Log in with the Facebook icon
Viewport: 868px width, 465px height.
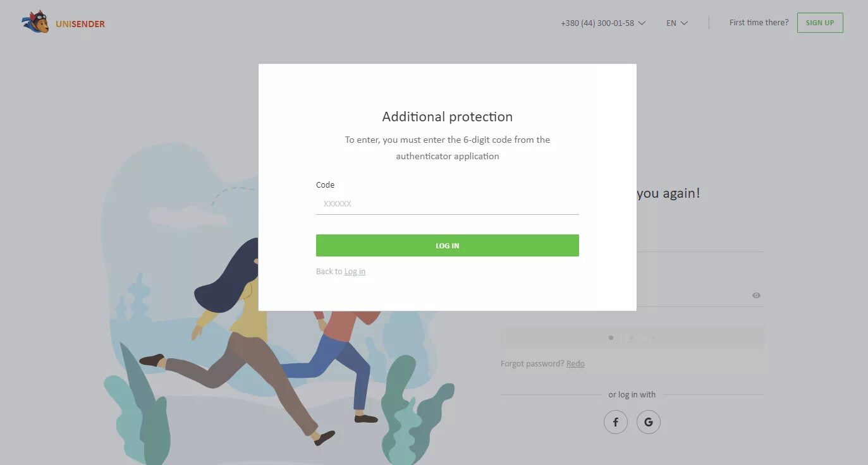point(616,422)
